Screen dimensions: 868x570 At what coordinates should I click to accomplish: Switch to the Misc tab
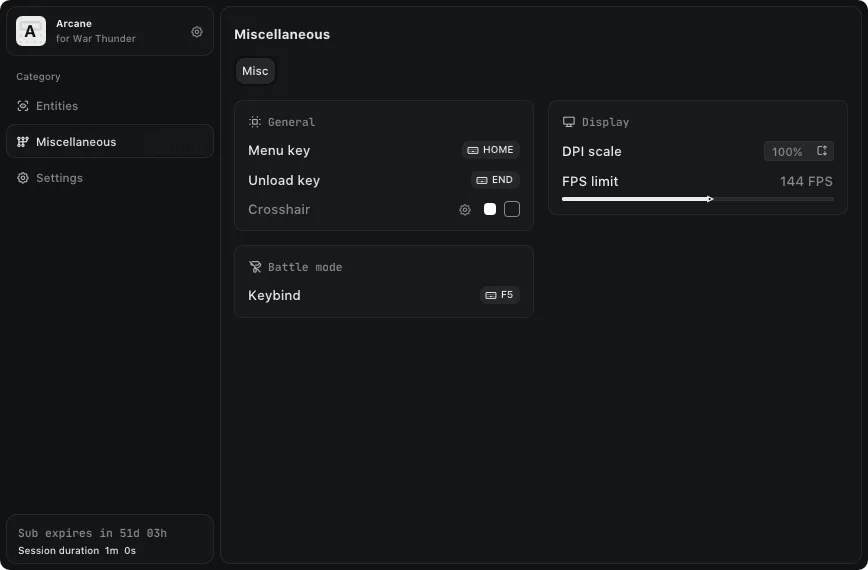255,71
